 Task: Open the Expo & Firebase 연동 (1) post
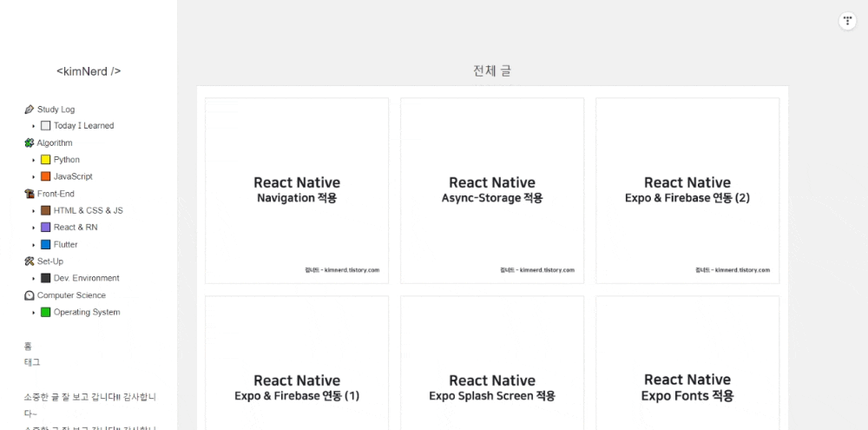297,363
